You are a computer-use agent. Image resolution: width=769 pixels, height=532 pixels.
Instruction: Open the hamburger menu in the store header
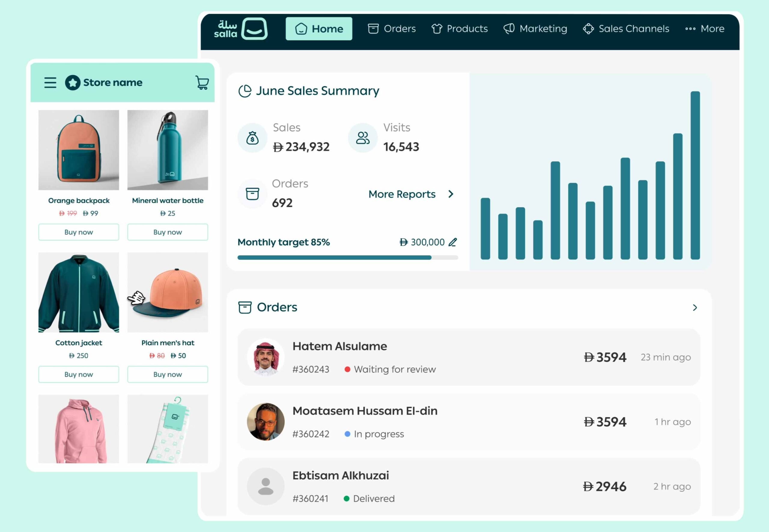coord(50,82)
